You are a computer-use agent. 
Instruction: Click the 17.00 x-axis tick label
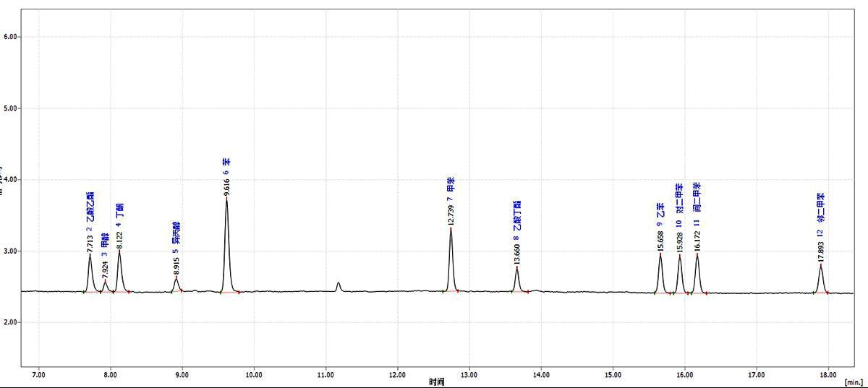tap(756, 374)
